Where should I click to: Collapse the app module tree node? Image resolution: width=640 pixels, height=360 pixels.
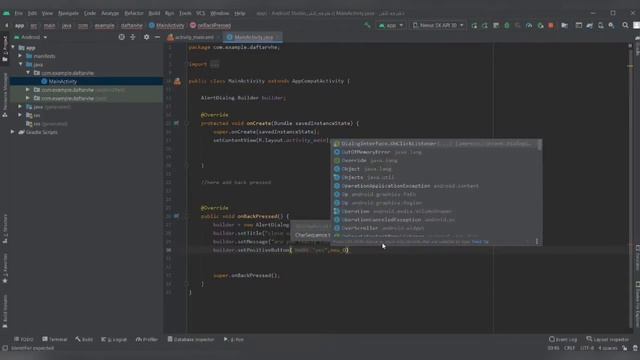[13, 48]
